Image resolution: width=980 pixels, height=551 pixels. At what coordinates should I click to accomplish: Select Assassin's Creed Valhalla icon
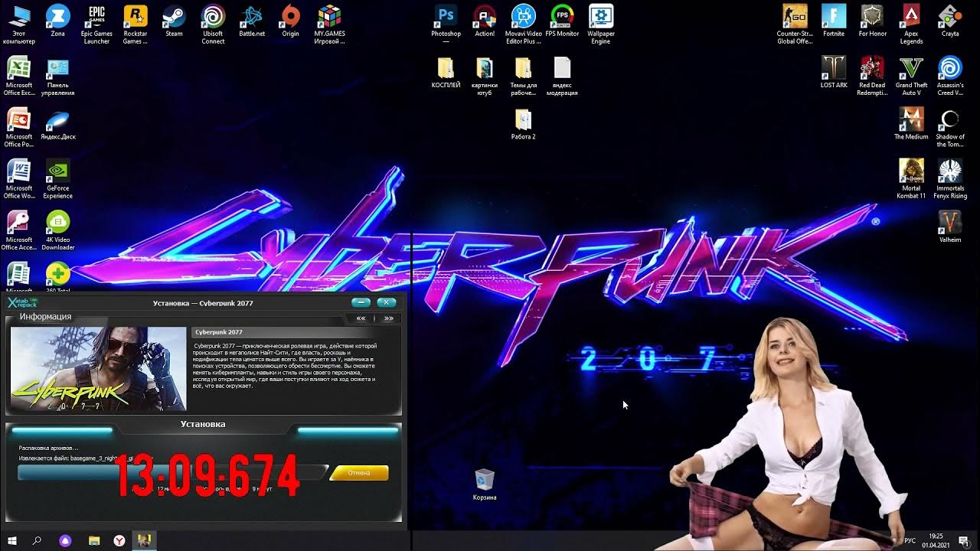[x=950, y=76]
